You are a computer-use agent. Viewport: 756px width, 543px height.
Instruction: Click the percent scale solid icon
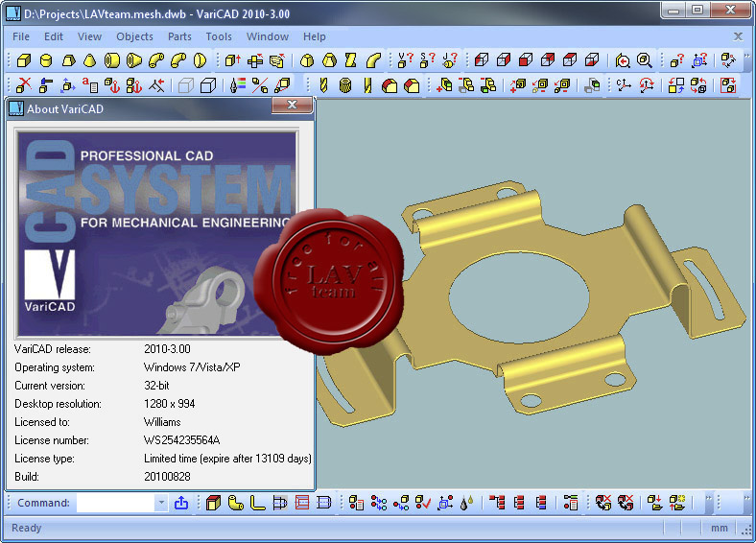point(260,85)
